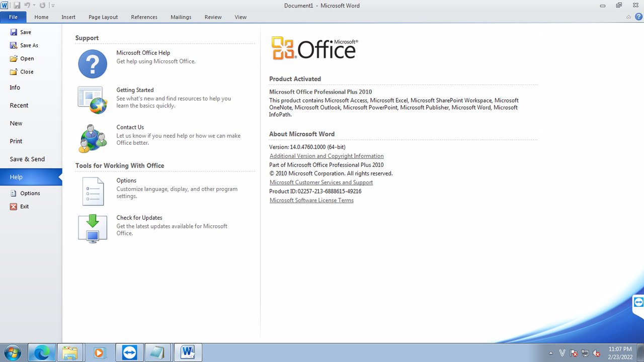This screenshot has height=362, width=644.
Task: Click the Check for Updates heading text
Action: pos(139,218)
